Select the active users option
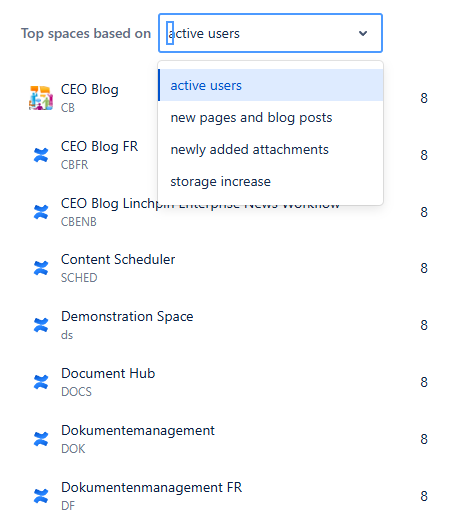Viewport: 458px width, 522px height. click(x=271, y=85)
